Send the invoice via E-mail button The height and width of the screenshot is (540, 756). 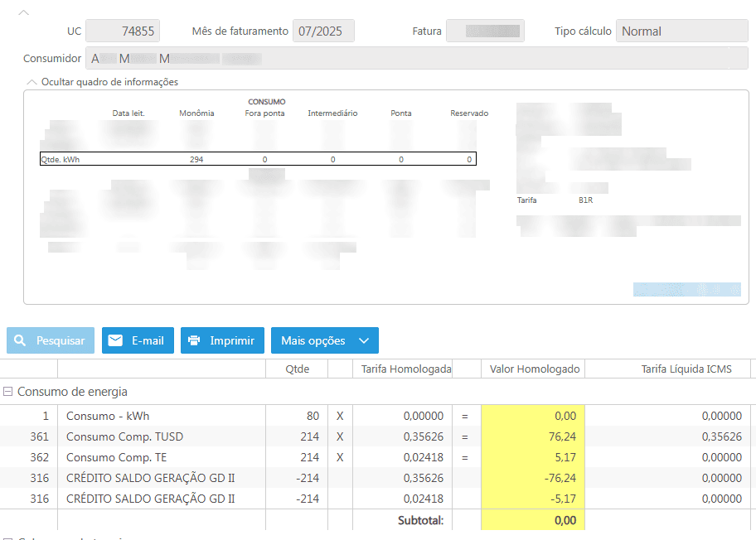coord(138,340)
